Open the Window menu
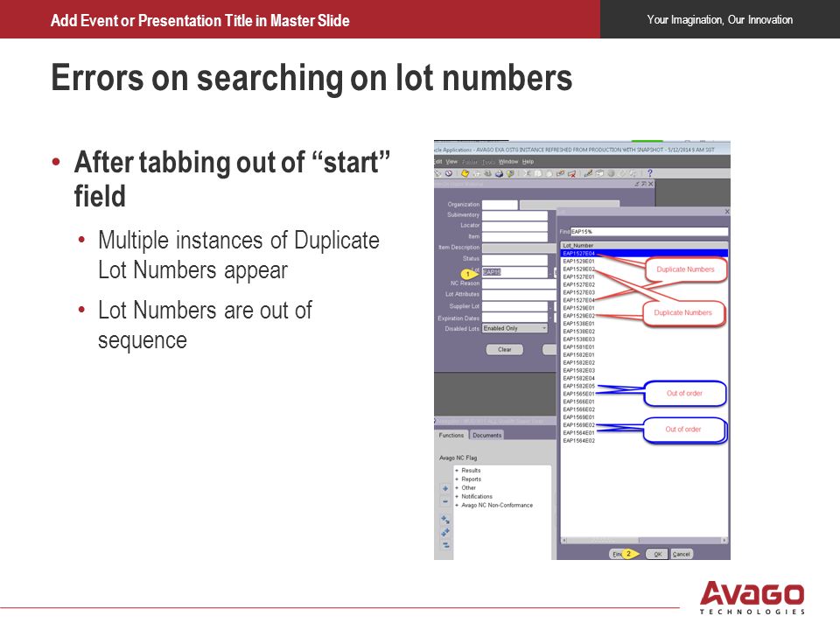Image resolution: width=840 pixels, height=630 pixels. tap(508, 161)
